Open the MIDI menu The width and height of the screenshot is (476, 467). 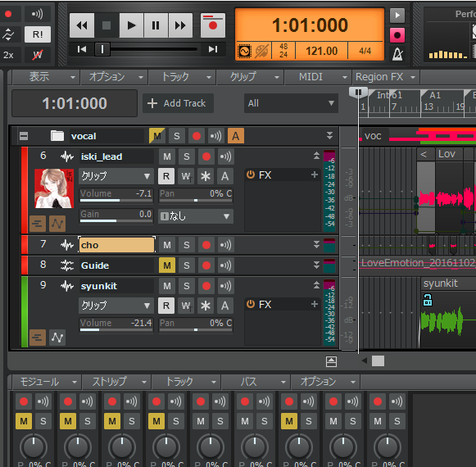318,77
